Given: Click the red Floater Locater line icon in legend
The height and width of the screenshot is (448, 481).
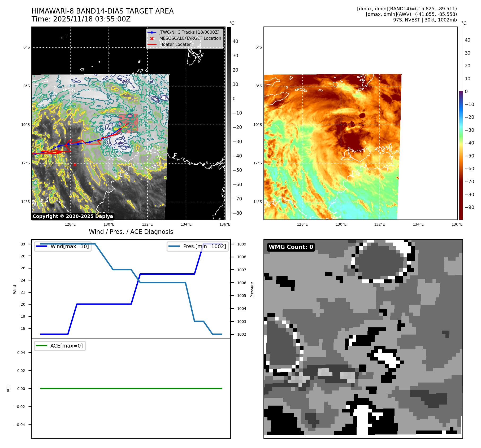Looking at the screenshot, I should click(152, 45).
